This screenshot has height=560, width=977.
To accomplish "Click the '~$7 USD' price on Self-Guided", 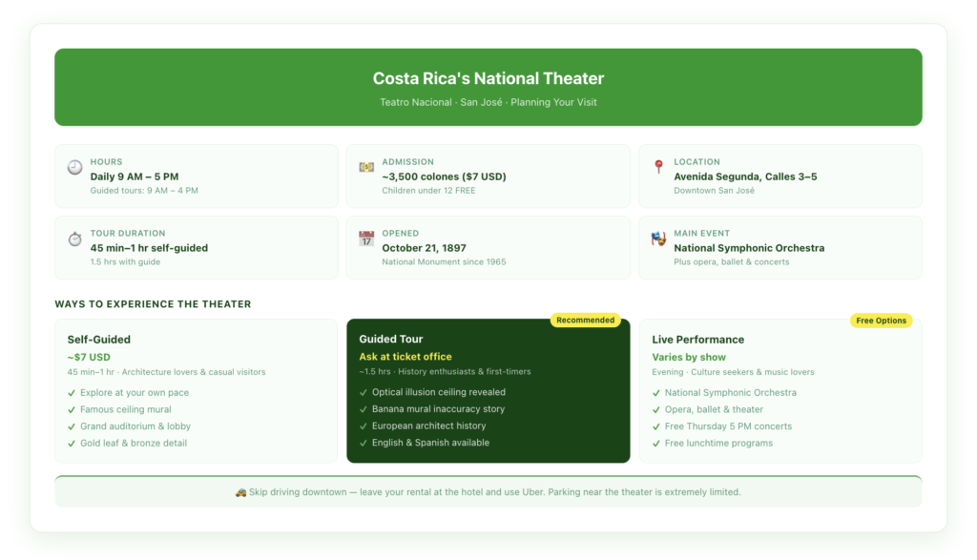I will 89,357.
